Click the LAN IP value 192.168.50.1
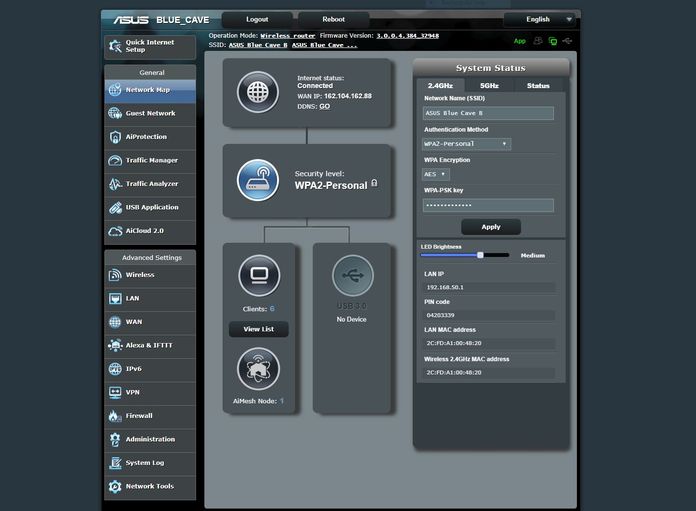Screen dimensions: 696x511 click(445, 287)
